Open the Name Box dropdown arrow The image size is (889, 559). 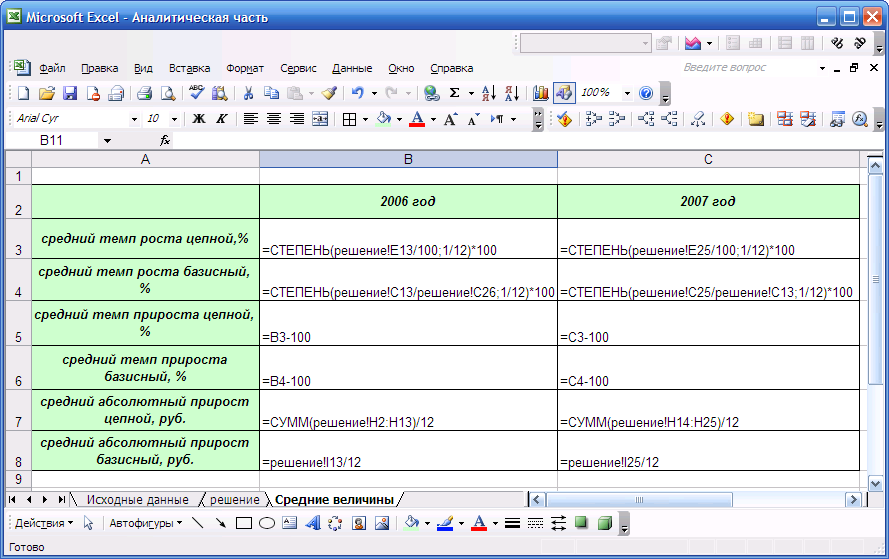[107, 141]
